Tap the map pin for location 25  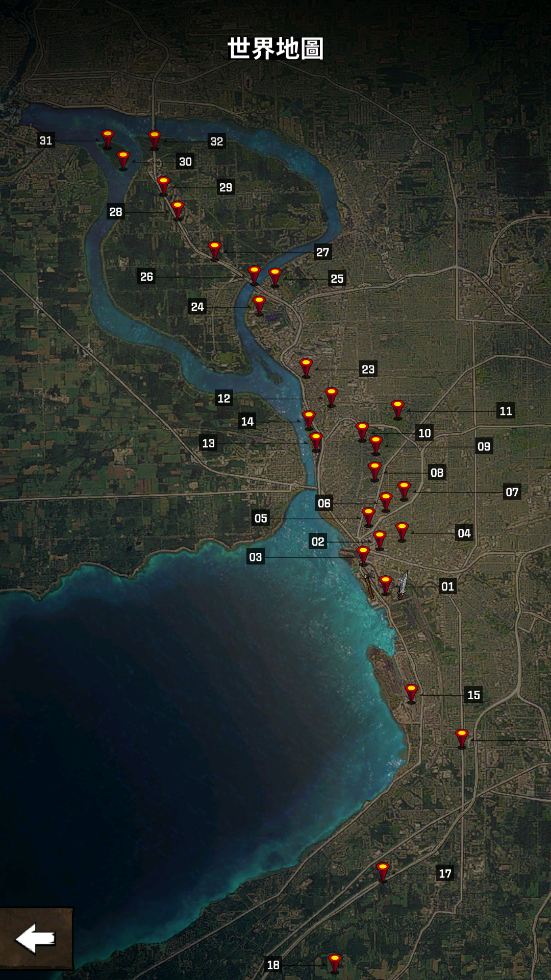pyautogui.click(x=275, y=277)
